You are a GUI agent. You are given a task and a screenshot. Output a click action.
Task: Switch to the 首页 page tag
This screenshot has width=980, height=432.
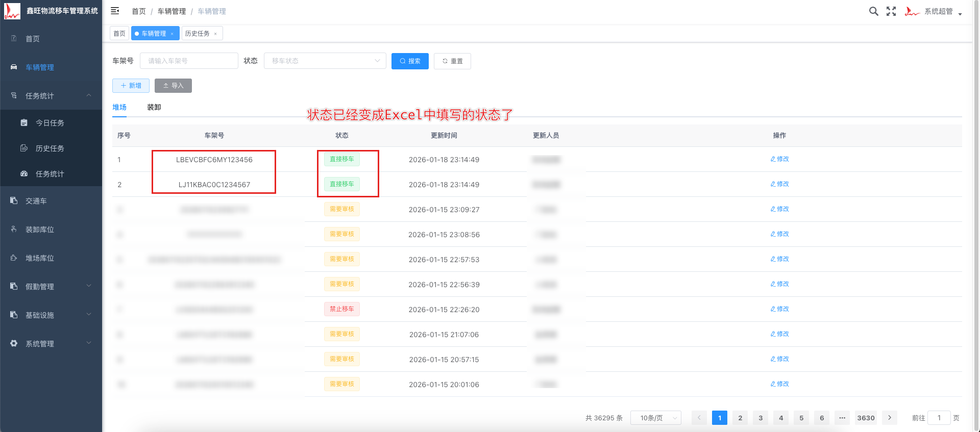tap(119, 33)
